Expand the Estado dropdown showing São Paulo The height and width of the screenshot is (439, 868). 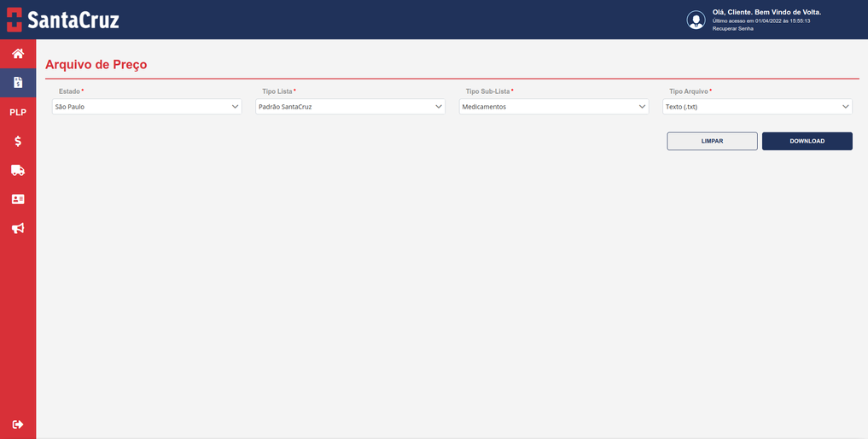pyautogui.click(x=147, y=107)
